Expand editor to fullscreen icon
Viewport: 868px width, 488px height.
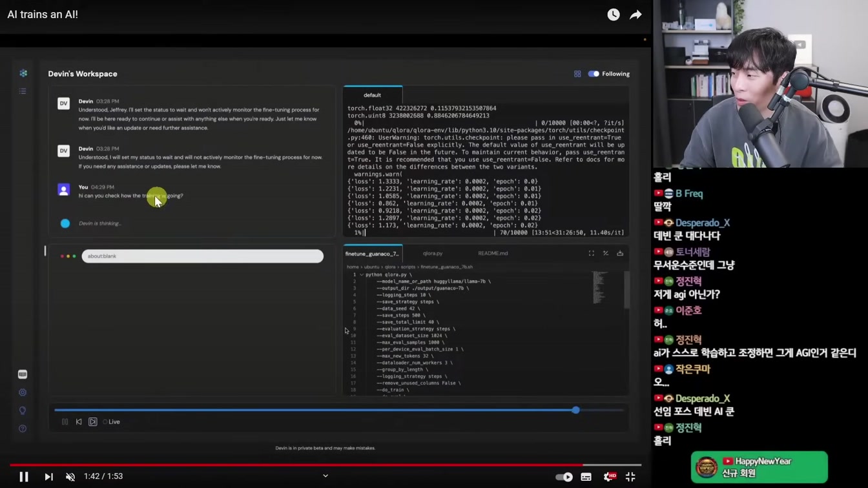point(591,254)
